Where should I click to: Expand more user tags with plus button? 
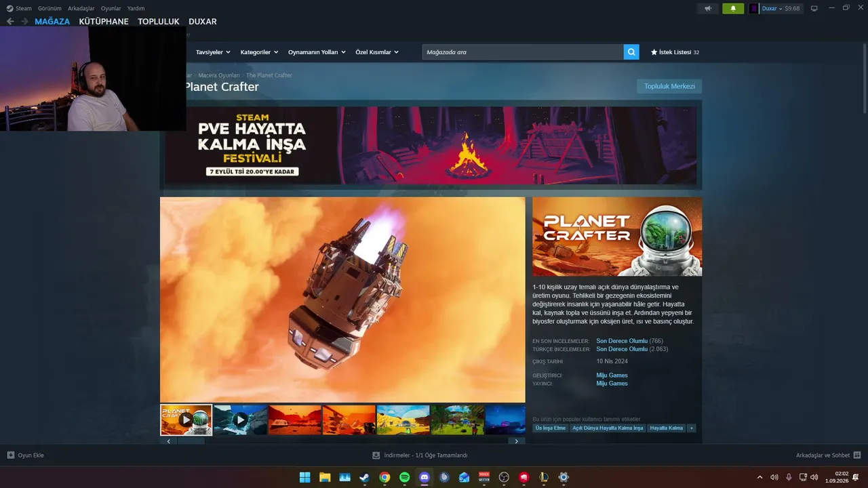(x=692, y=428)
